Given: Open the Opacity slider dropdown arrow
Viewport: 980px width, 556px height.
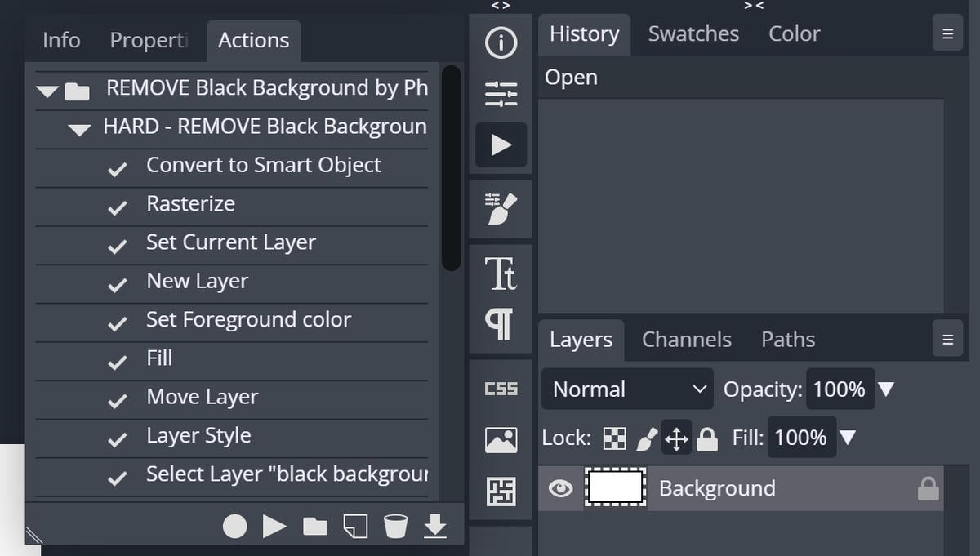Looking at the screenshot, I should (x=886, y=389).
